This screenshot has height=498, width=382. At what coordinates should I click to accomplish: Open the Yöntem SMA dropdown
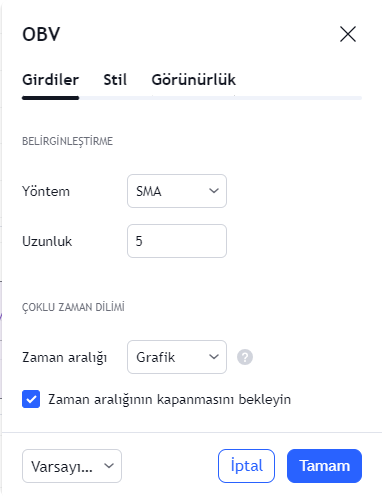coord(177,191)
